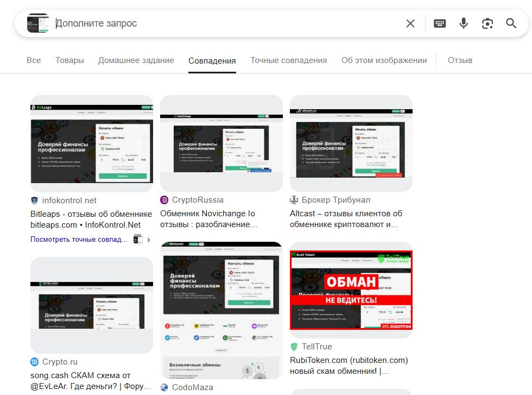
Task: Click the CryptoRussia source name
Action: click(x=198, y=200)
